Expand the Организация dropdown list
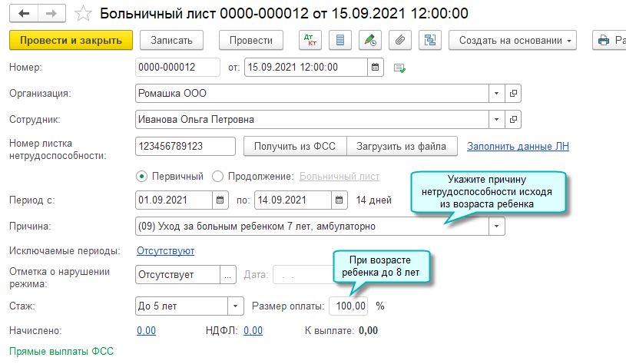Viewport: 626px width, 364px height. [497, 94]
